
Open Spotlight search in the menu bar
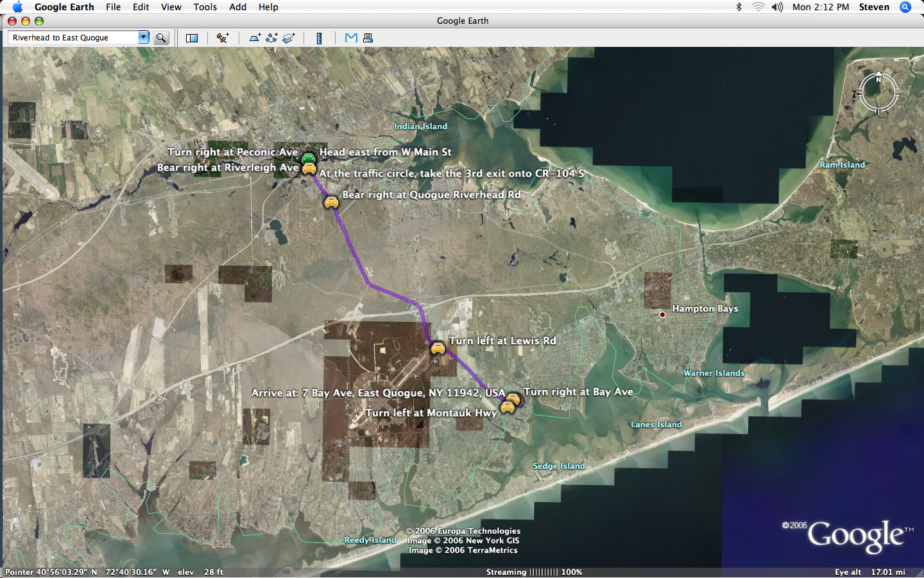[x=905, y=7]
